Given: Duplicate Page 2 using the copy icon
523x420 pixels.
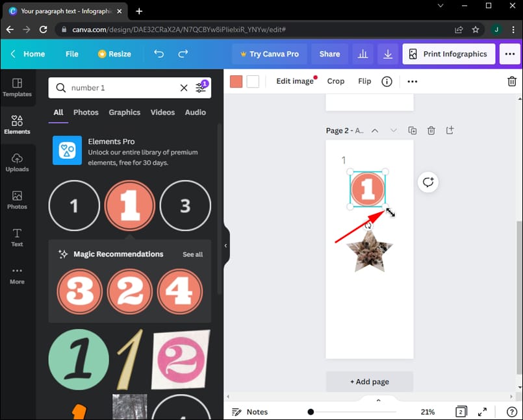Looking at the screenshot, I should pyautogui.click(x=412, y=130).
